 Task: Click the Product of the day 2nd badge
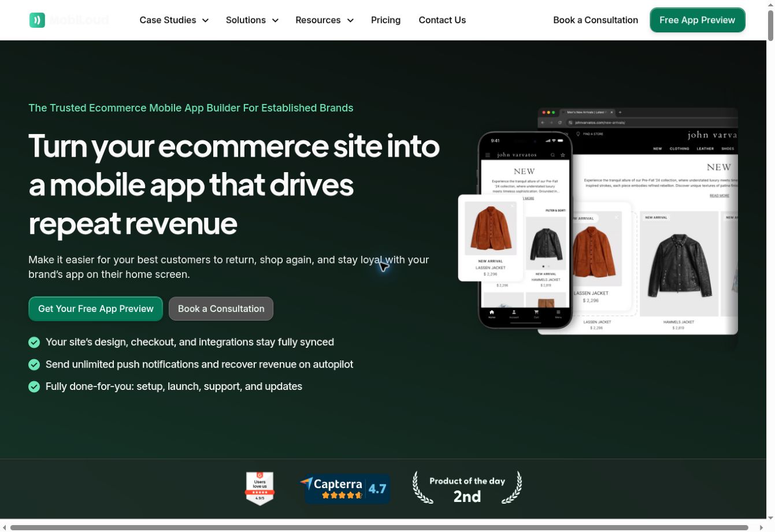pos(467,488)
